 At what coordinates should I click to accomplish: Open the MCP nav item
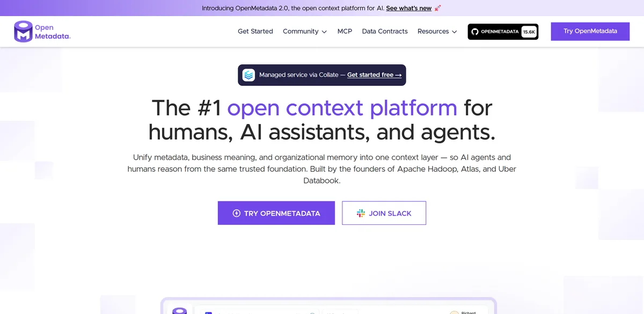(x=345, y=31)
